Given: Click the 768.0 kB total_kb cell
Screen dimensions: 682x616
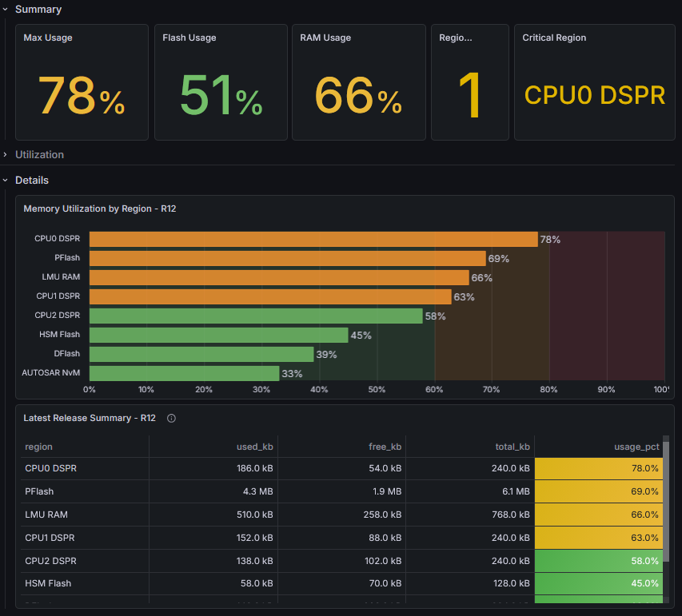Looking at the screenshot, I should click(470, 515).
